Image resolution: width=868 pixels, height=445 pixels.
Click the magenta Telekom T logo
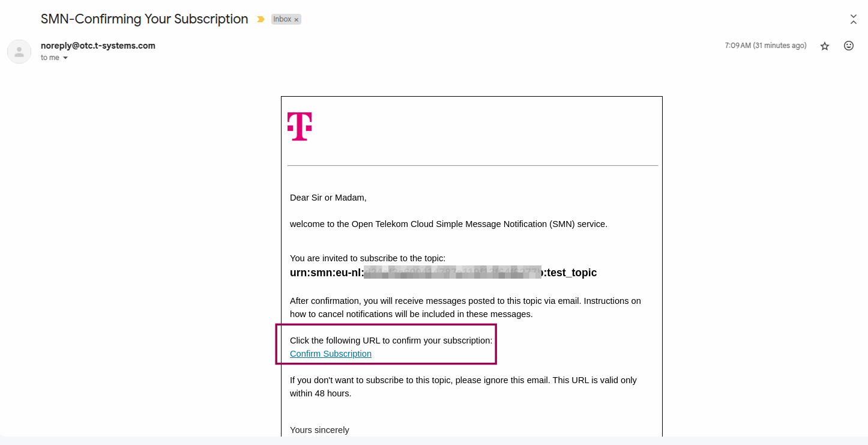[300, 126]
